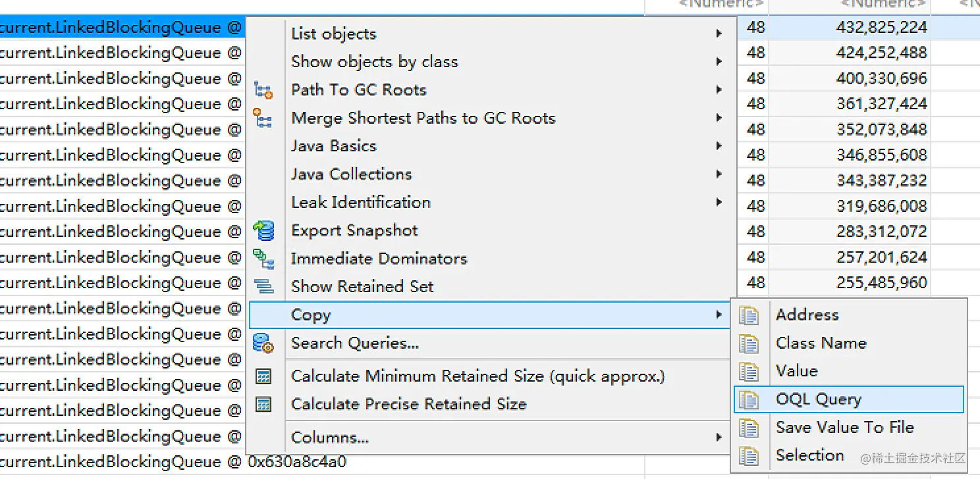Image resolution: width=980 pixels, height=479 pixels.
Task: Click retained heap value 346,855,608
Action: point(882,155)
